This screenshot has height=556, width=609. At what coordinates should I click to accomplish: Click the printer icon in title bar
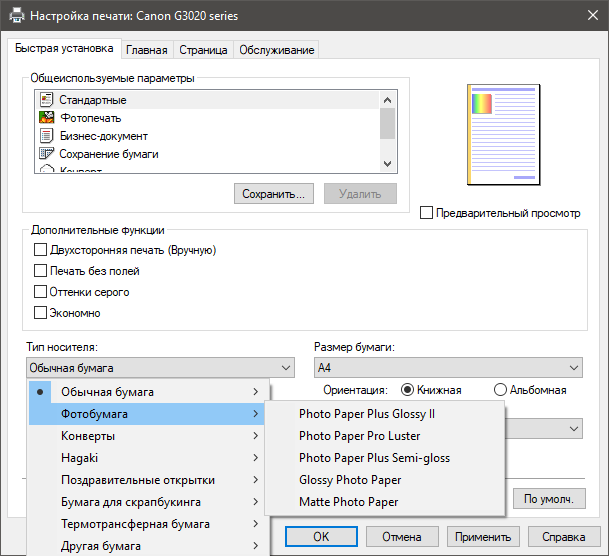[16, 16]
